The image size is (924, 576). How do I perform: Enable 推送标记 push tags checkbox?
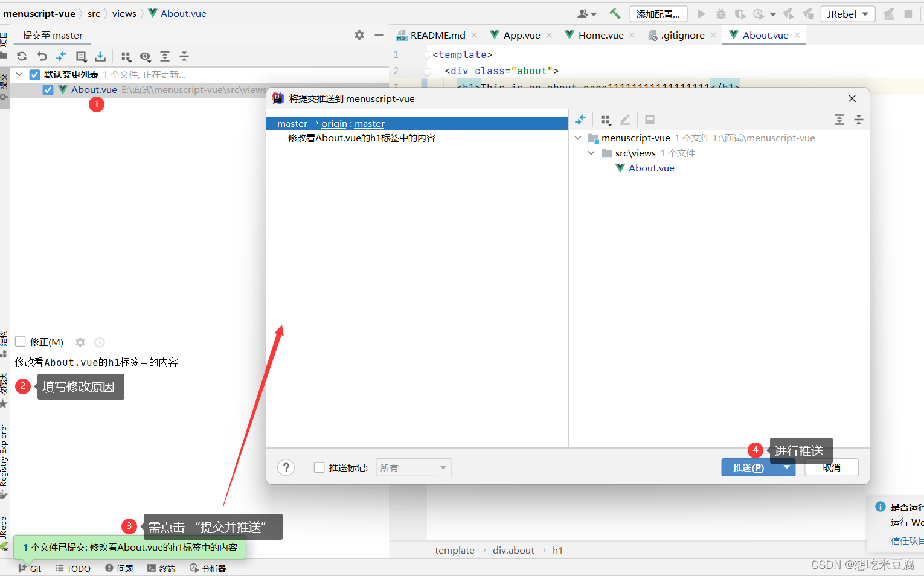(319, 467)
